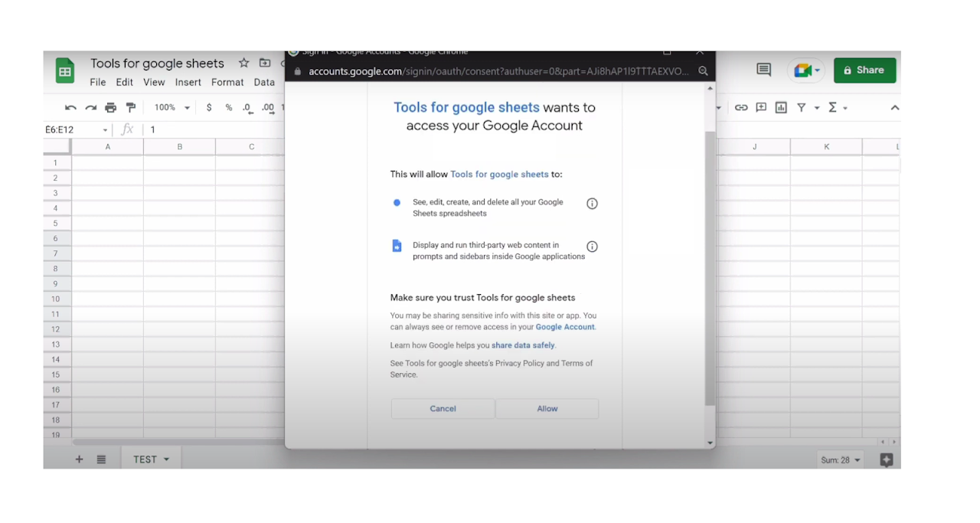Open the TEST sheet tab menu arrow
The image size is (980, 523).
point(166,459)
